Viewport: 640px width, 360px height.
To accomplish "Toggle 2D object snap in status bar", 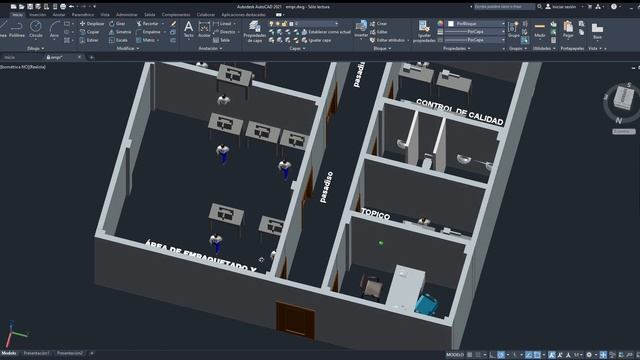I will 537,355.
